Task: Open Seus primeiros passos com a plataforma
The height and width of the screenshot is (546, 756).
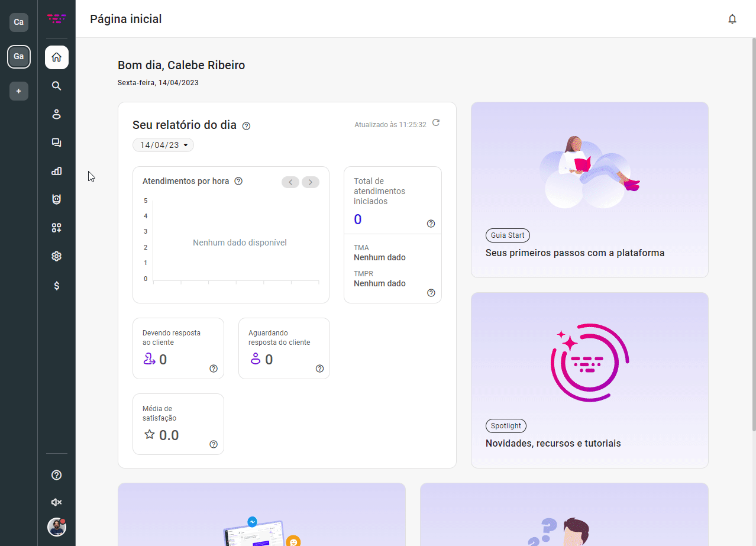Action: pos(575,253)
